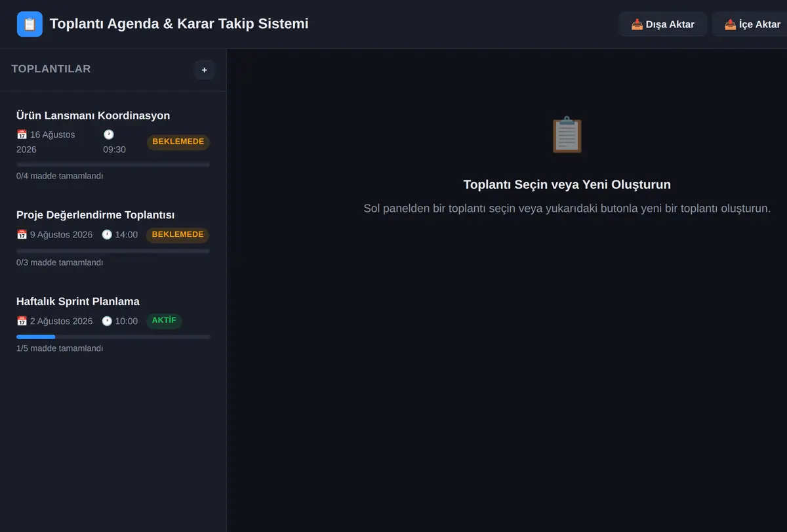787x532 pixels.
Task: Click calendar icon beside 9 Ağustos 2026
Action: [22, 234]
